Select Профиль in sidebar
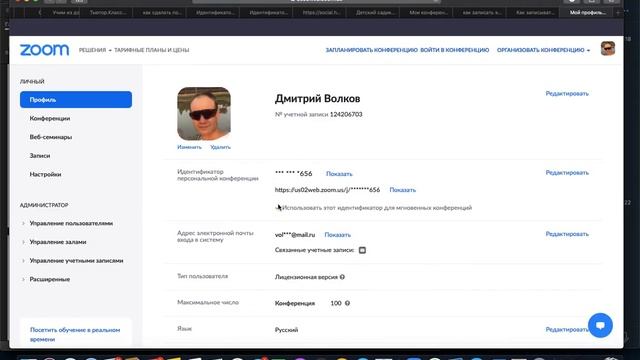Screen dimensions: 640x360 76,100
